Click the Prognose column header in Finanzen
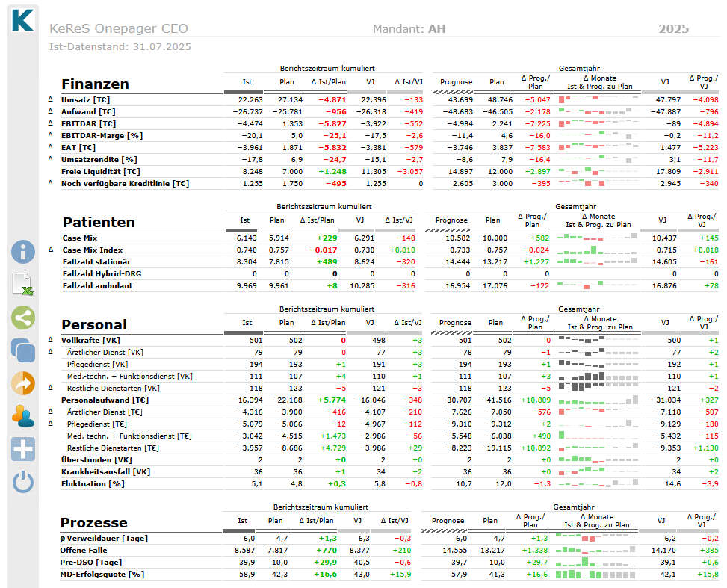Screen dimensions: 727x588 (x=457, y=82)
